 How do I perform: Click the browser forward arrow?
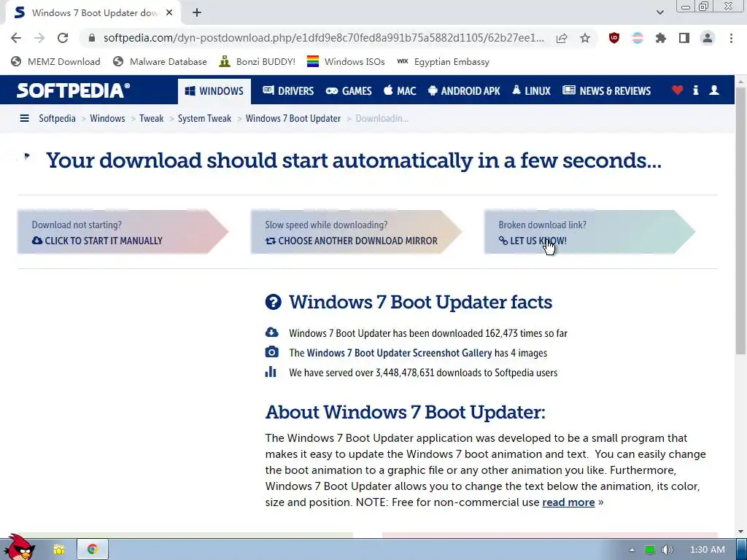[x=39, y=38]
